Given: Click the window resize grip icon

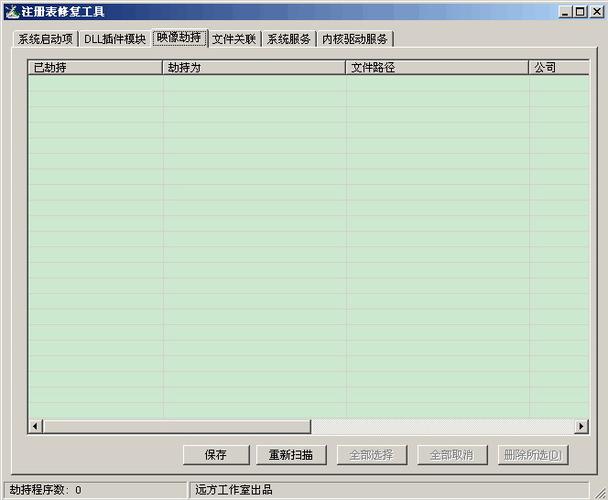Looking at the screenshot, I should point(600,493).
